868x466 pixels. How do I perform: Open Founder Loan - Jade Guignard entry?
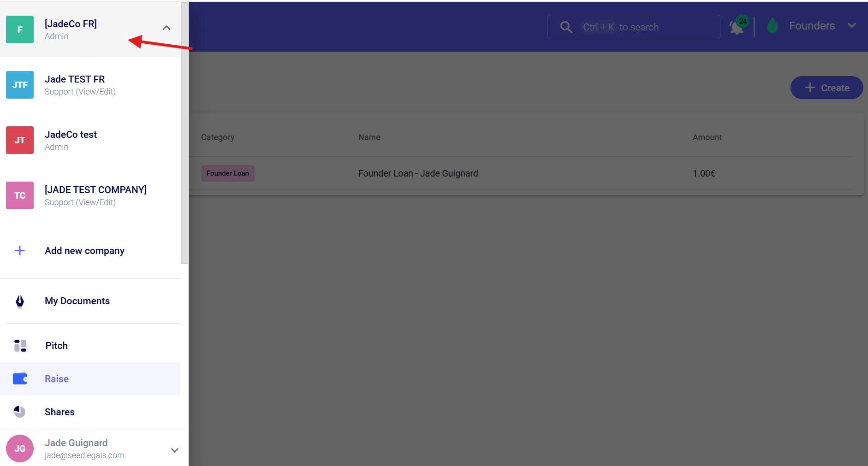pos(418,173)
